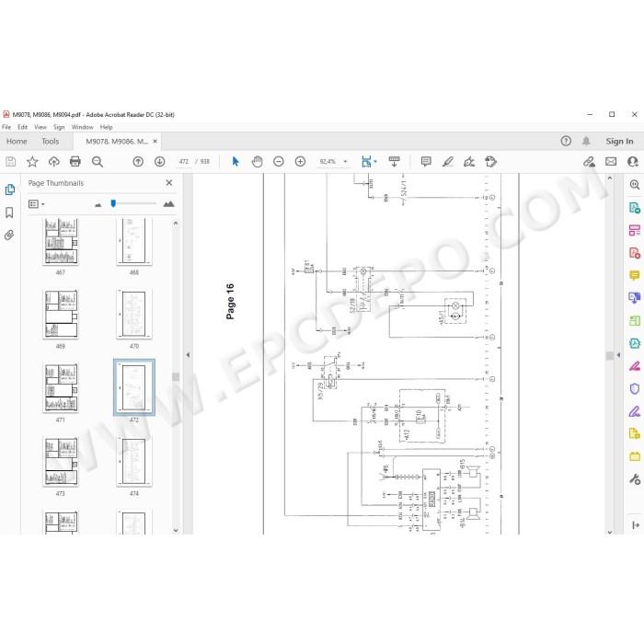Open the notifications bell
644x644 pixels.
click(586, 142)
